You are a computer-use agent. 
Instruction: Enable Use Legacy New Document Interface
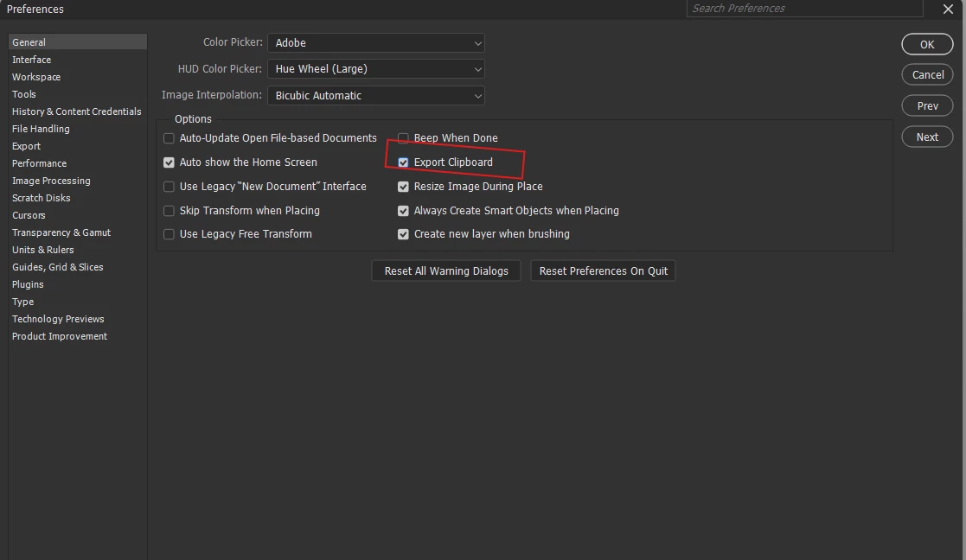[169, 187]
